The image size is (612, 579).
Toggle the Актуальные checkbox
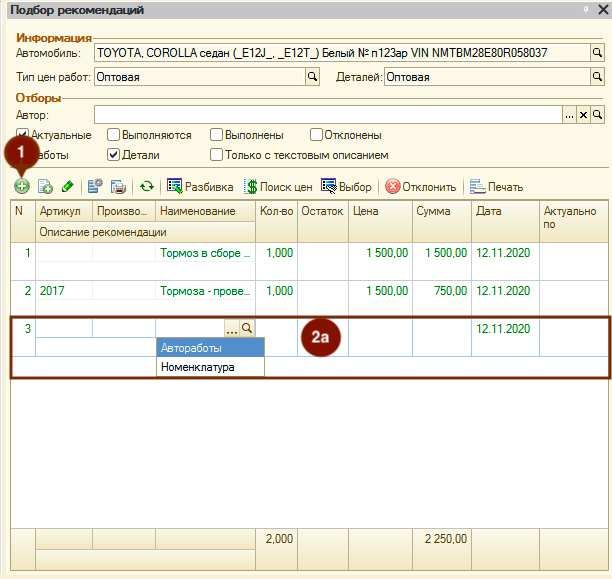click(22, 135)
